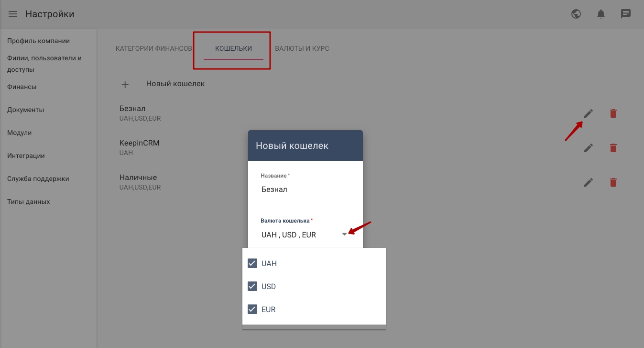Open the hamburger navigation menu
Screen dimensions: 644x348
coord(13,14)
